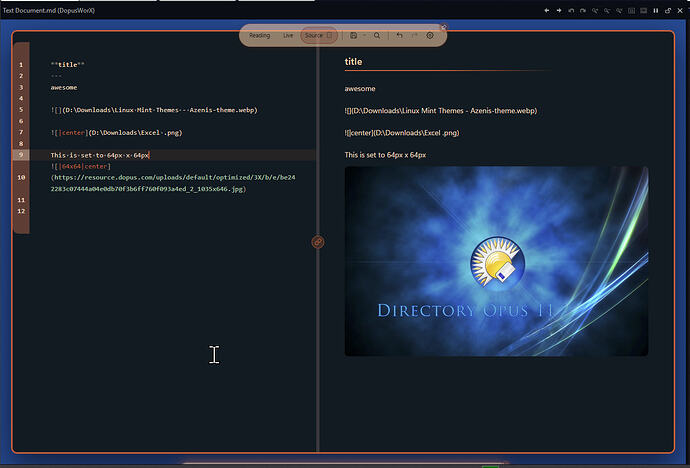Click the save icon in floating toolbar

pos(353,35)
